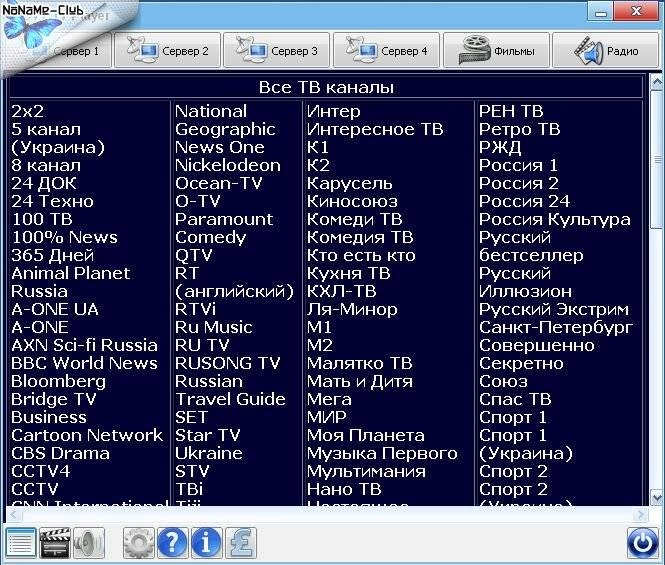Screen dimensions: 665x565
Task: Select РЕН ТВ channel
Action: [x=511, y=112]
